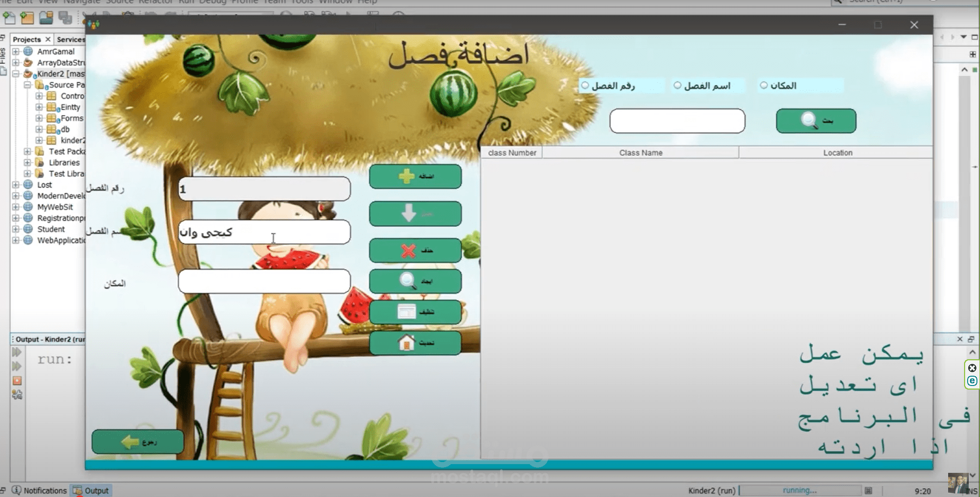Click the Clear button with form icon
Image resolution: width=980 pixels, height=497 pixels.
click(x=415, y=312)
